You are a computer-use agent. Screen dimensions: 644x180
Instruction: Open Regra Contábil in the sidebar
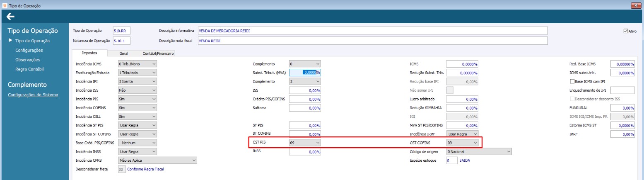29,69
